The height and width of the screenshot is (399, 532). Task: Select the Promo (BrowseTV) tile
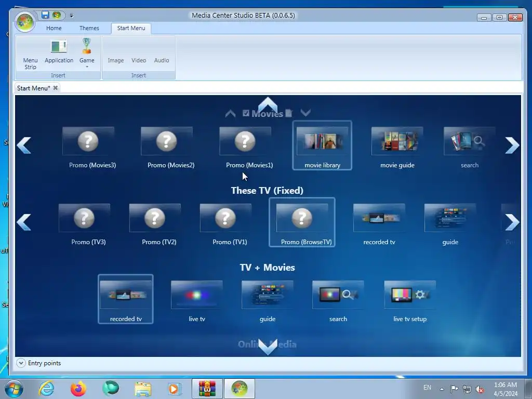(302, 222)
